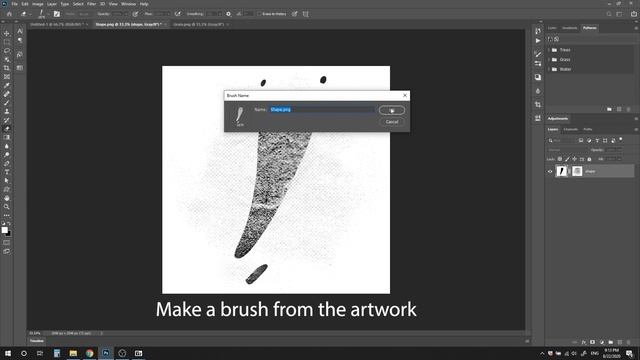Close the Brush Name dialog
The width and height of the screenshot is (640, 360).
click(405, 96)
